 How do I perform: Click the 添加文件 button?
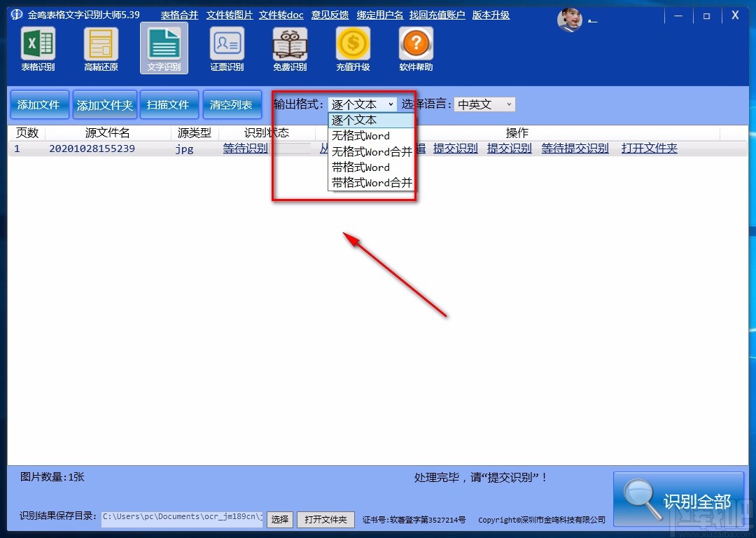pos(39,104)
